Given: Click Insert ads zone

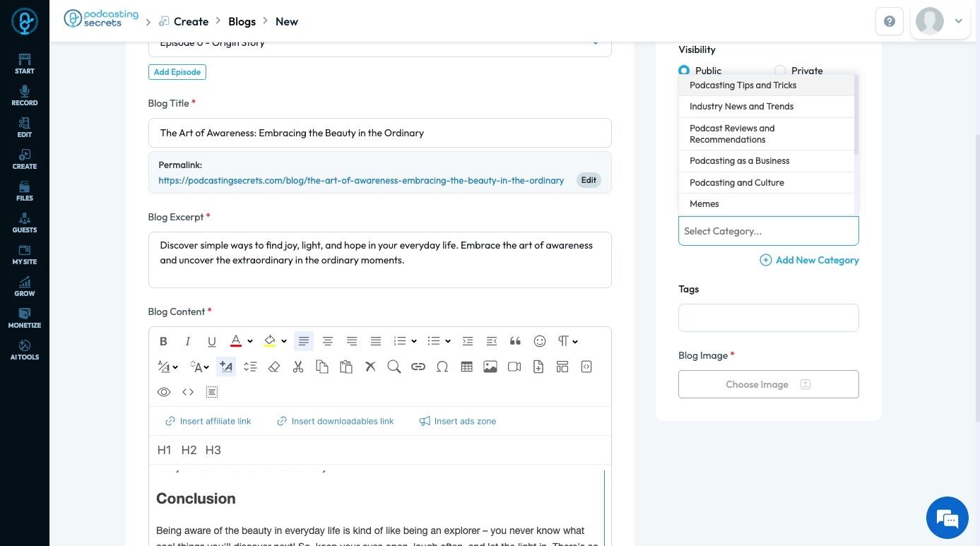Looking at the screenshot, I should [458, 421].
